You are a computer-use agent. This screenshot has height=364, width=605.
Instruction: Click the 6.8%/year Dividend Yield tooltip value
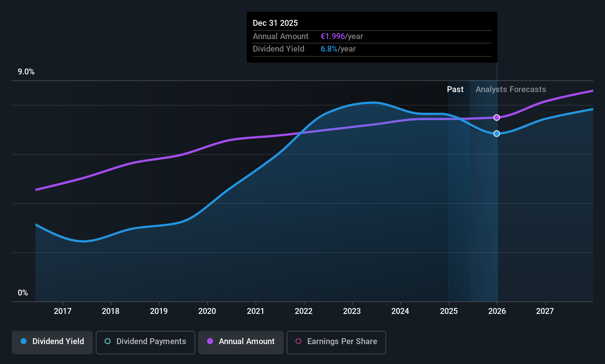point(338,49)
